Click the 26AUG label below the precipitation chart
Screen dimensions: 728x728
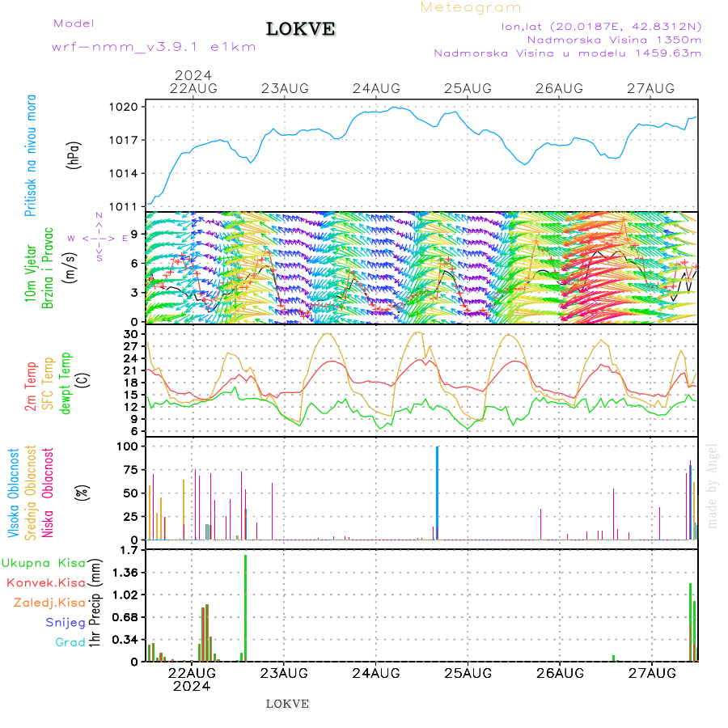point(560,673)
